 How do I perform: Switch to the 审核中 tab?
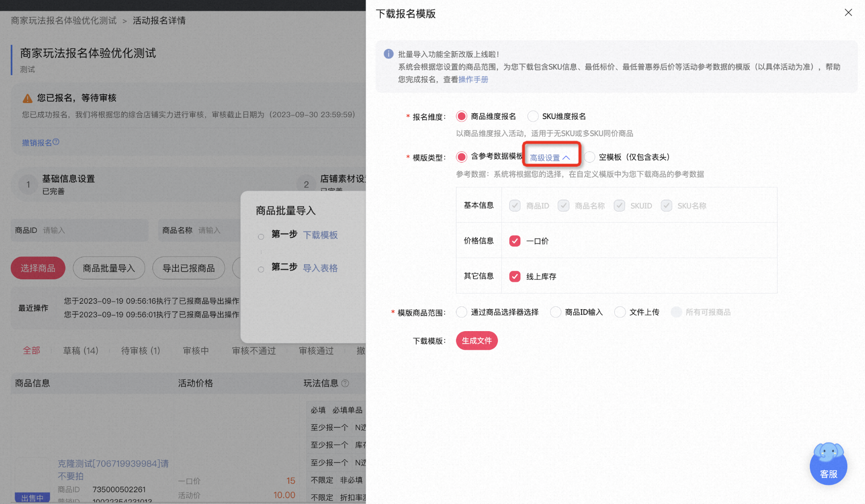tap(196, 351)
